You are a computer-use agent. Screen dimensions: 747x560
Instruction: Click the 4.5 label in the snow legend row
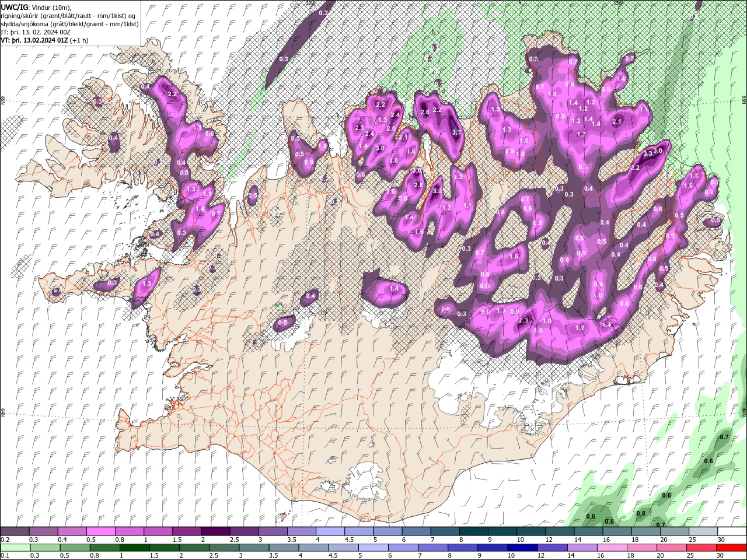point(349,540)
